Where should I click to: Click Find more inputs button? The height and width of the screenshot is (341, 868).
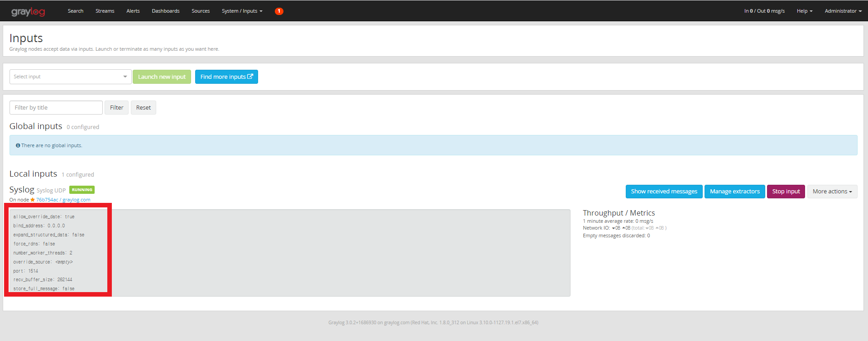(226, 77)
